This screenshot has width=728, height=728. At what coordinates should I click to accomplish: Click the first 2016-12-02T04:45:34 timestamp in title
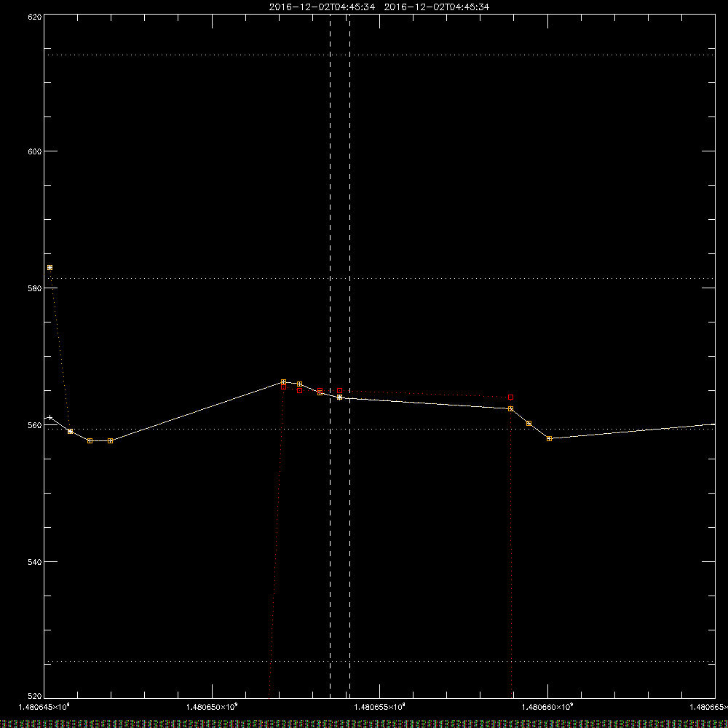322,7
